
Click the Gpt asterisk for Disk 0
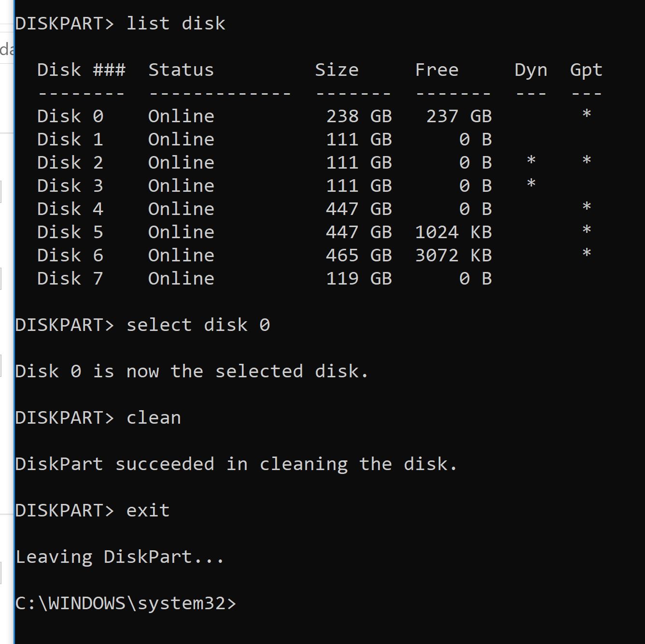587,114
